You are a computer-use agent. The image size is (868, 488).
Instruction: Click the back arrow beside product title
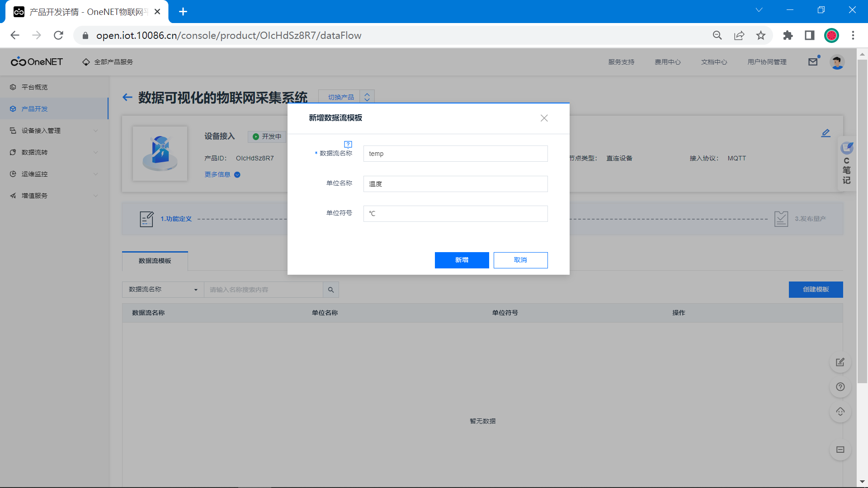(x=127, y=97)
